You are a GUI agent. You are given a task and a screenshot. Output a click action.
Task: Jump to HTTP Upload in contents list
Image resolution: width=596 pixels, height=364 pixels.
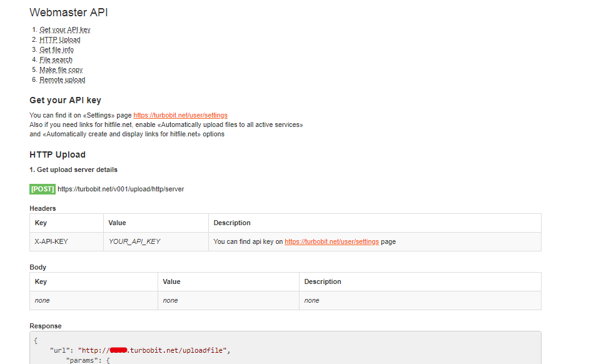pos(59,39)
